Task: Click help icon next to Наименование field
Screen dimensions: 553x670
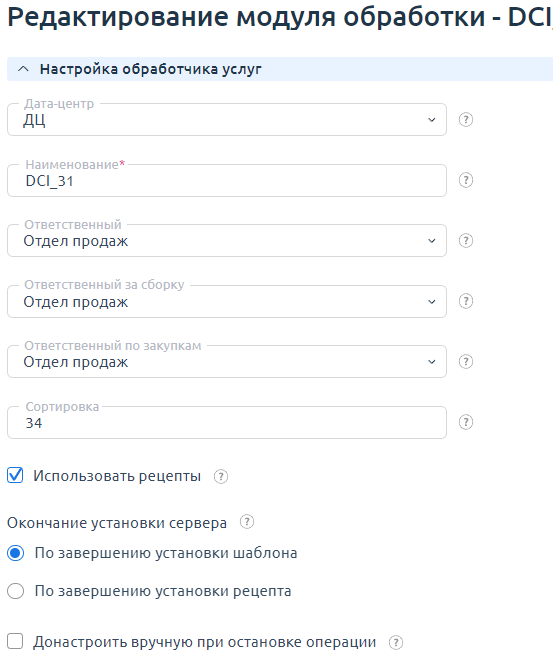Action: tap(465, 180)
